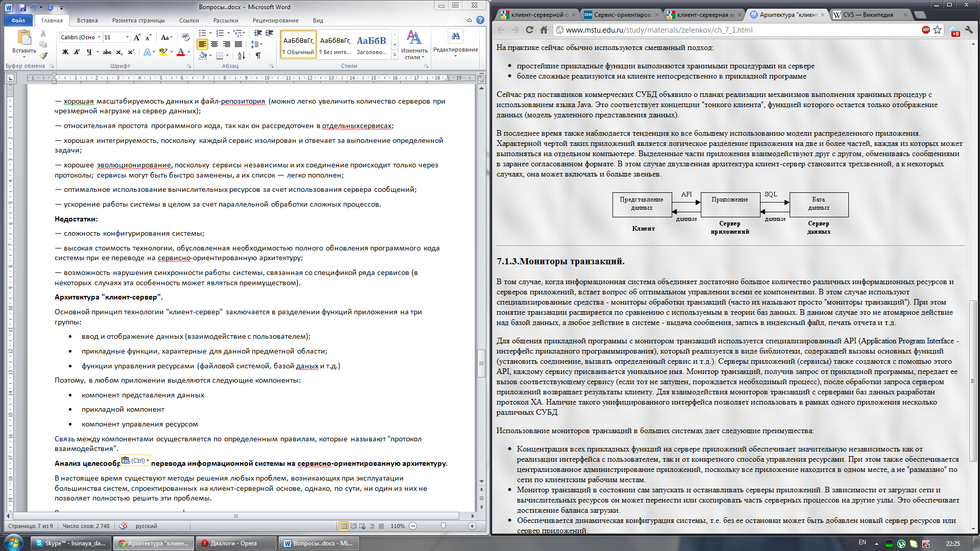Show paragraph marks with the pilcrow icon

[x=258, y=55]
